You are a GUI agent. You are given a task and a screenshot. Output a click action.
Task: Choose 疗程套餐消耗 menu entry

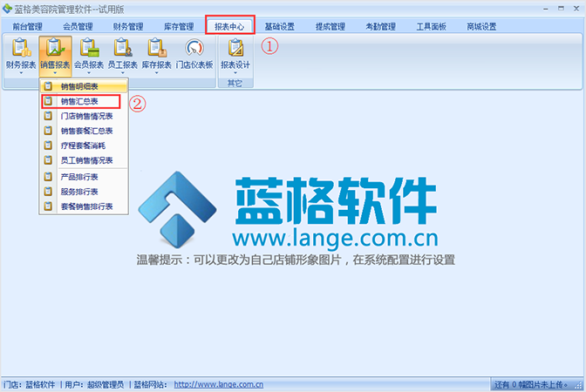(x=84, y=145)
